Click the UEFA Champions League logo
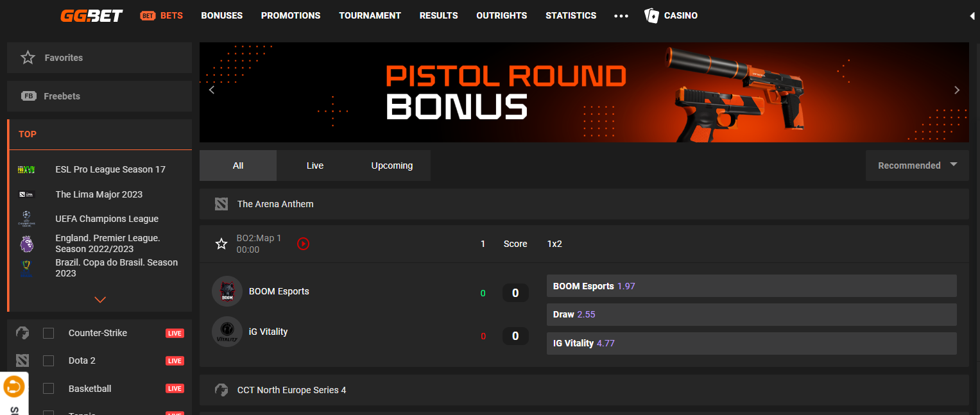Image resolution: width=980 pixels, height=415 pixels. pyautogui.click(x=26, y=219)
